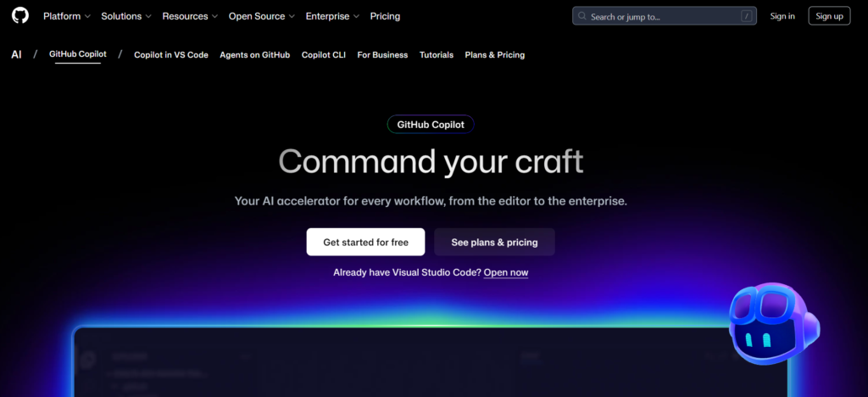Select the GitHub Copilot sub-nav tab
The image size is (868, 397).
click(x=78, y=54)
